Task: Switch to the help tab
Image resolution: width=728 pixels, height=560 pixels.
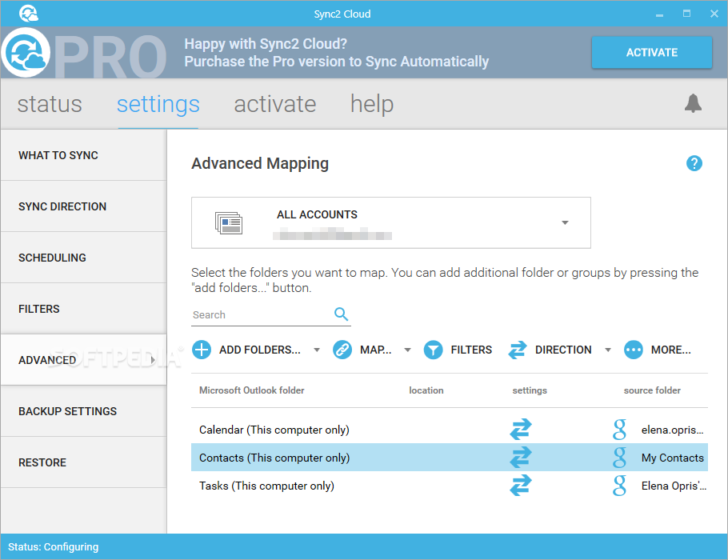Action: 372,104
